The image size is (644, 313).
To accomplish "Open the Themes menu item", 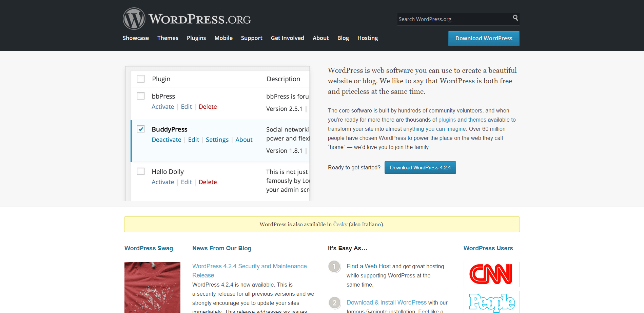I will (x=168, y=38).
